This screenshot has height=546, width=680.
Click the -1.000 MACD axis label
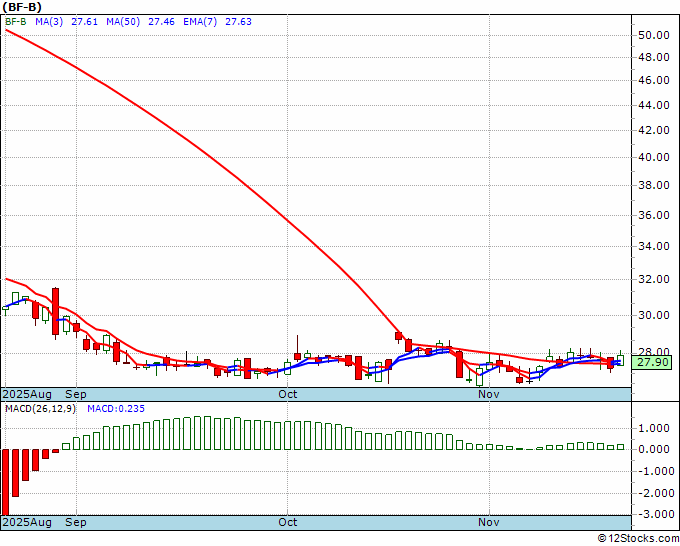point(655,471)
